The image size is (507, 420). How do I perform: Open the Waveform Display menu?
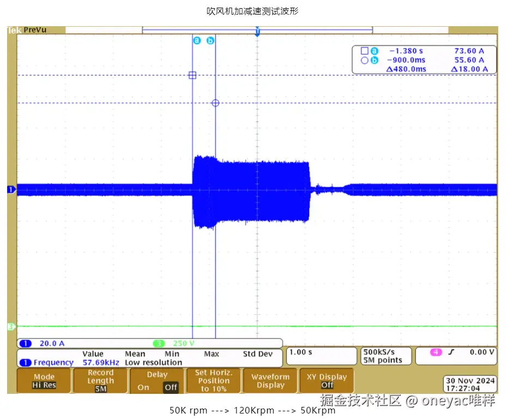(270, 381)
